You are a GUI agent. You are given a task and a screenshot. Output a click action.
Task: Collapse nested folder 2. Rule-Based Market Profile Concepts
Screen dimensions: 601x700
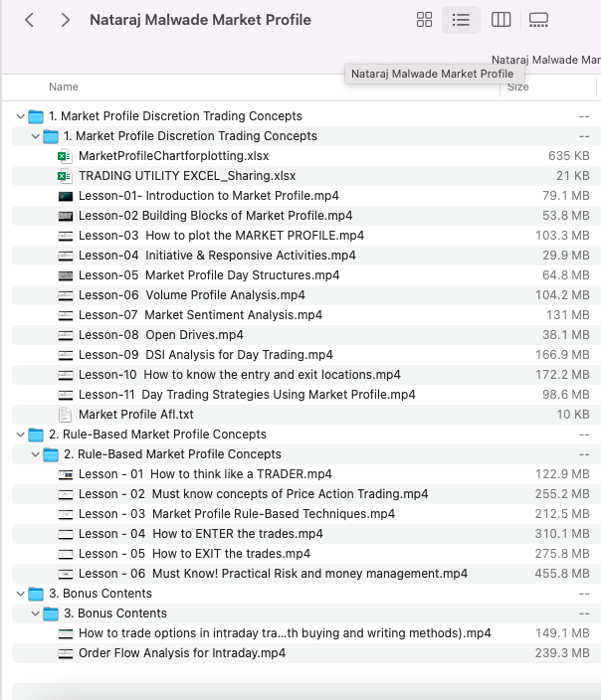[35, 454]
